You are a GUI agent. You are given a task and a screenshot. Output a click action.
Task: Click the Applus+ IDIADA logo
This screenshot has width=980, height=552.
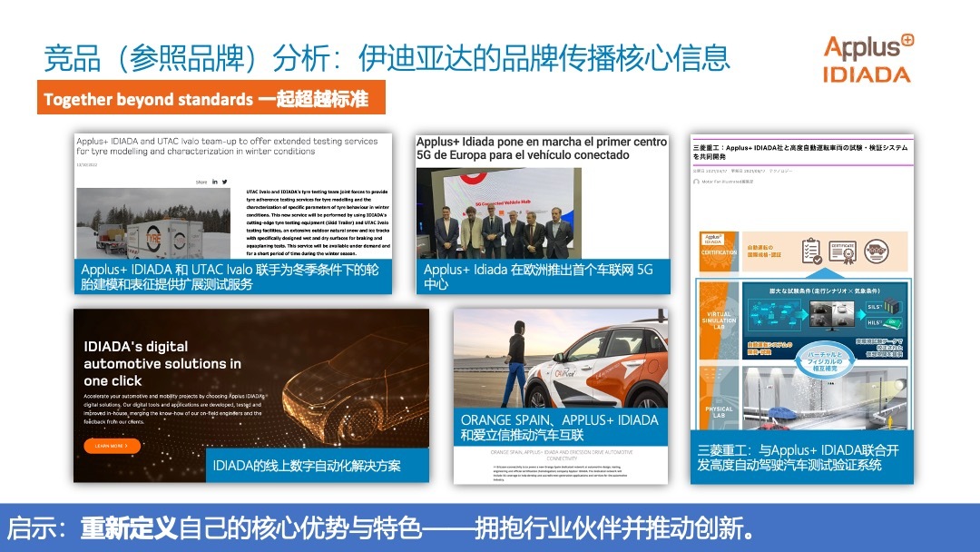(x=867, y=58)
